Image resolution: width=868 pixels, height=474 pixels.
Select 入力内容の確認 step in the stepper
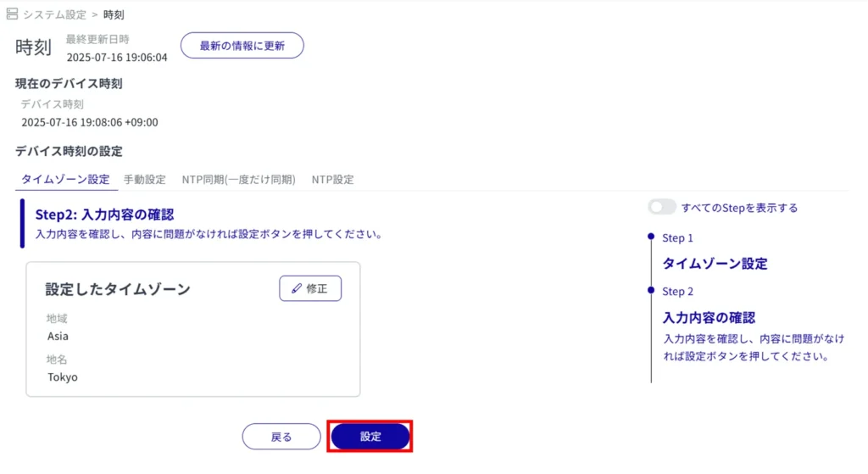click(708, 318)
